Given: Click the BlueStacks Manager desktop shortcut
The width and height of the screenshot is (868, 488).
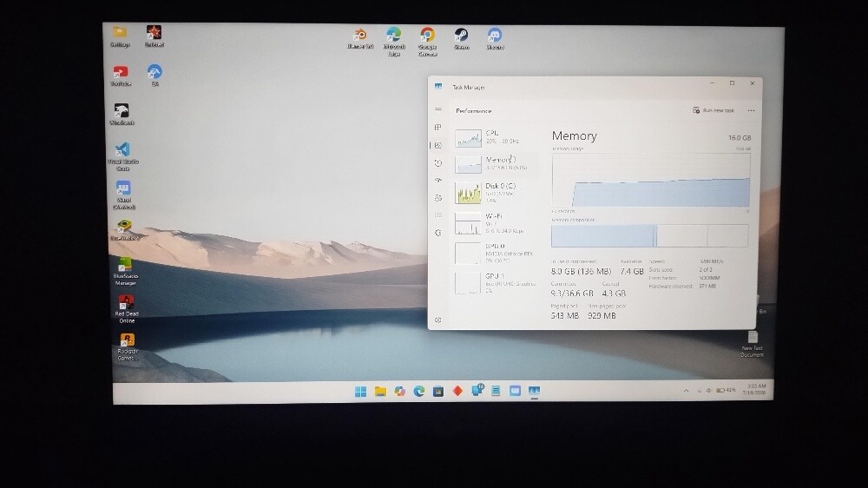Looking at the screenshot, I should click(x=126, y=272).
